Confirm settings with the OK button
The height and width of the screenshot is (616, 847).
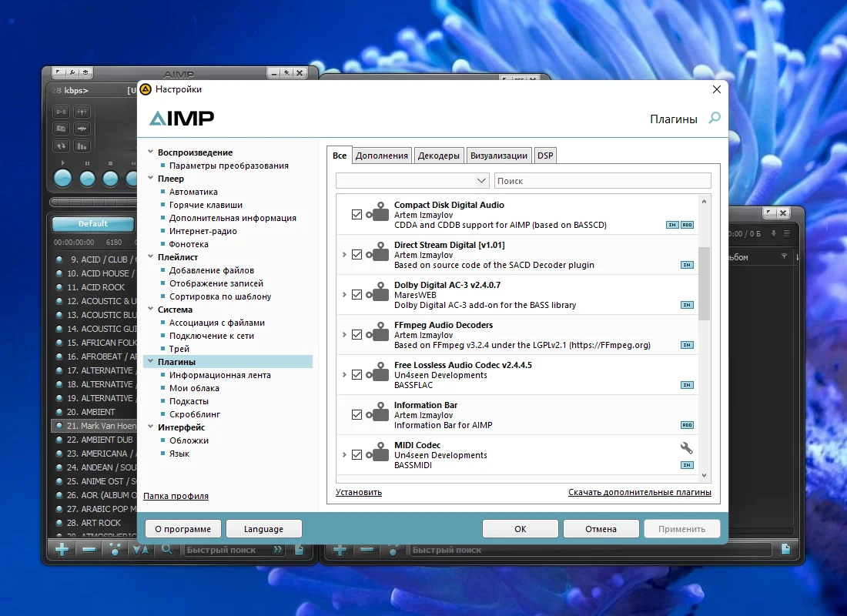(521, 528)
